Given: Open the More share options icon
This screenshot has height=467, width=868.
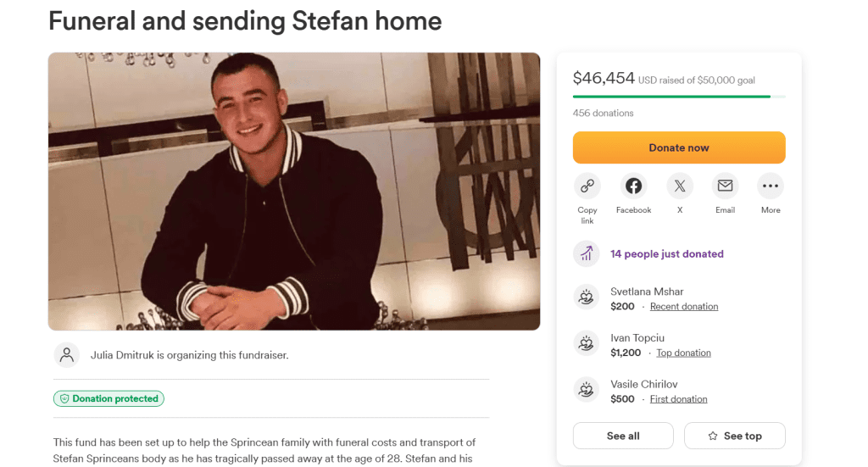Looking at the screenshot, I should coord(771,186).
